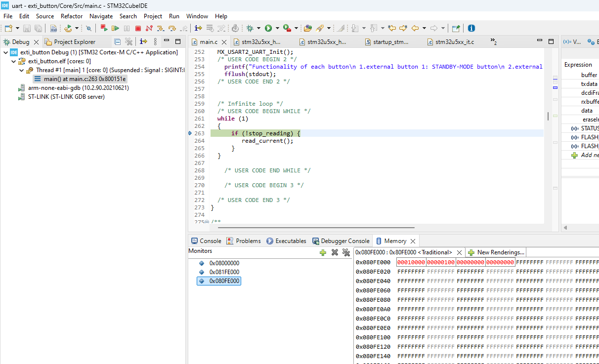Resume the suspended debug session

point(115,28)
